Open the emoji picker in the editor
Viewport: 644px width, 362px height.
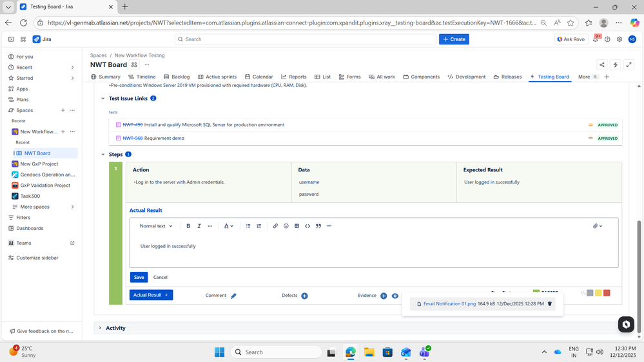[x=286, y=226]
